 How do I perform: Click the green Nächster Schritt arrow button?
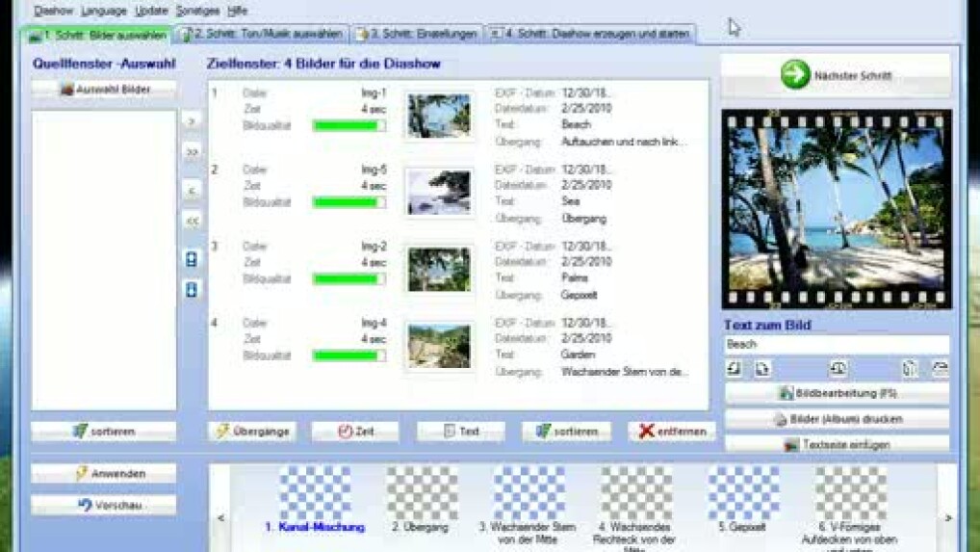click(x=836, y=75)
